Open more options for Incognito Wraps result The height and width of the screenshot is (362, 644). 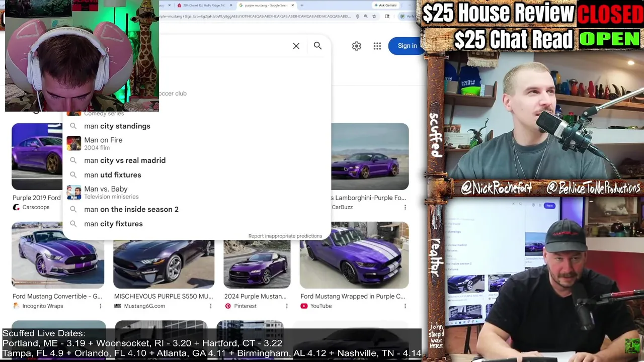100,306
